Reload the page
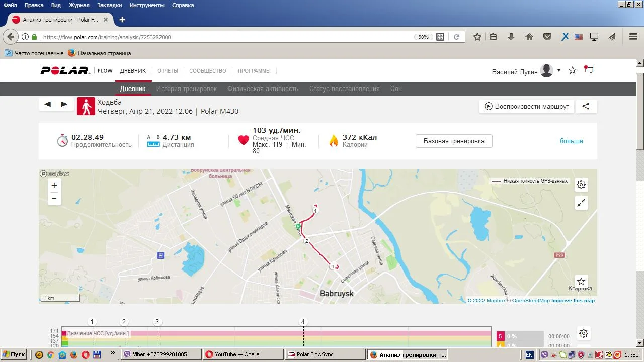This screenshot has height=362, width=644. (x=457, y=37)
